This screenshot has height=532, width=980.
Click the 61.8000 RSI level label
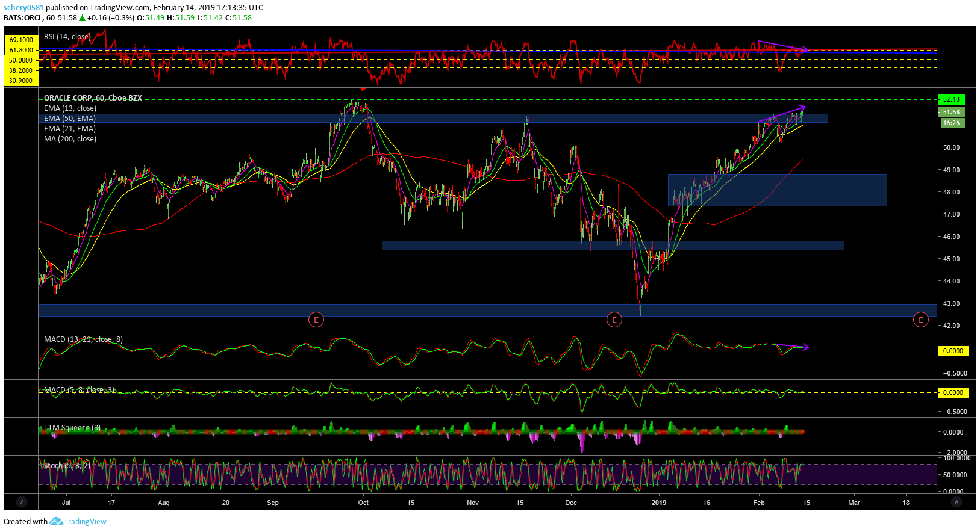(x=21, y=50)
